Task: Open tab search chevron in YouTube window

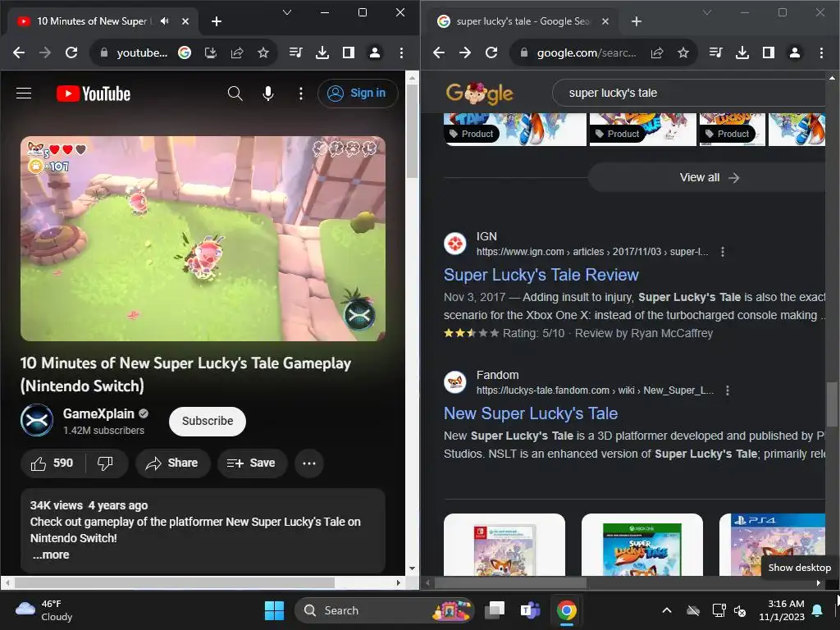Action: pyautogui.click(x=286, y=12)
